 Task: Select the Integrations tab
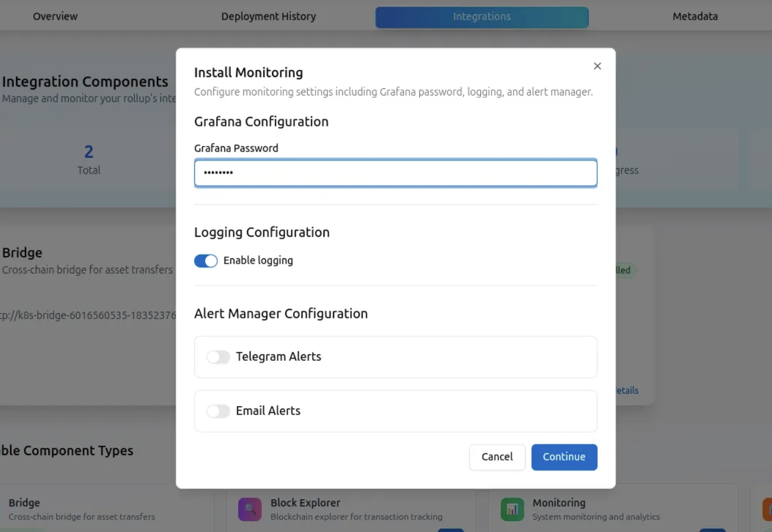481,17
